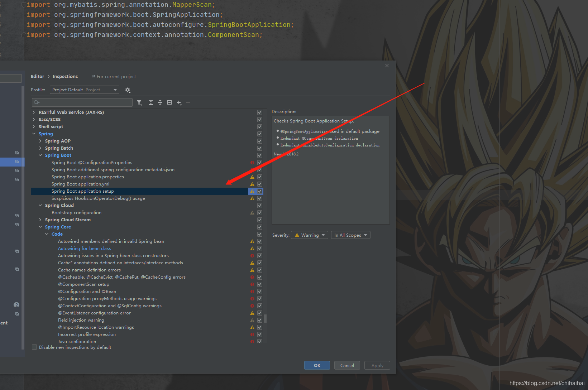Toggle the Spring Batch checkbox
Image resolution: width=588 pixels, height=390 pixels.
click(x=260, y=148)
